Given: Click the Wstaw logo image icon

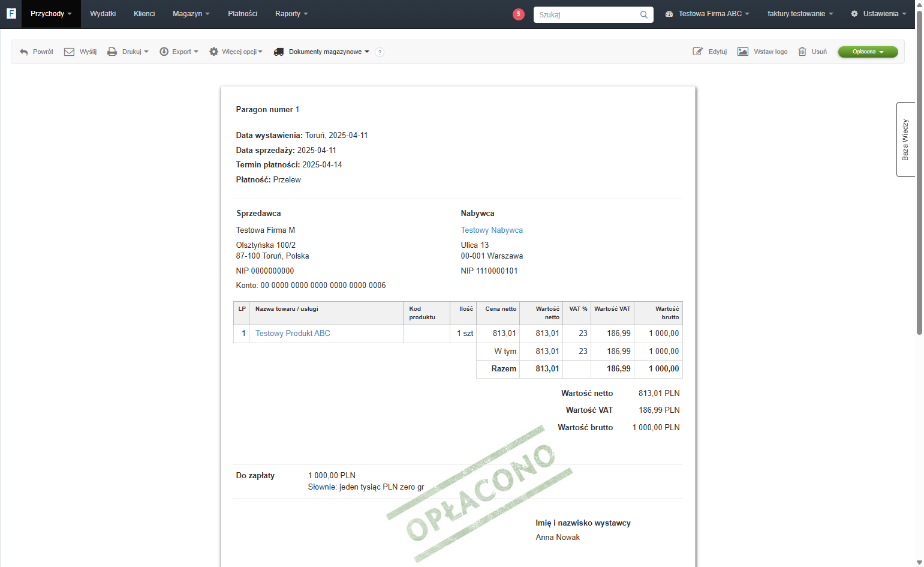Looking at the screenshot, I should (743, 52).
